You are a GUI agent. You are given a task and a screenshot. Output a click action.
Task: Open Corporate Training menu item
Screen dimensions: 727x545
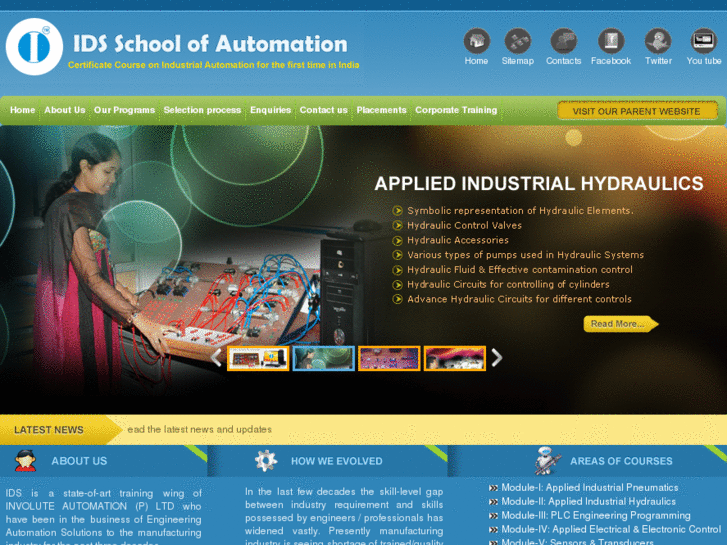(x=456, y=110)
